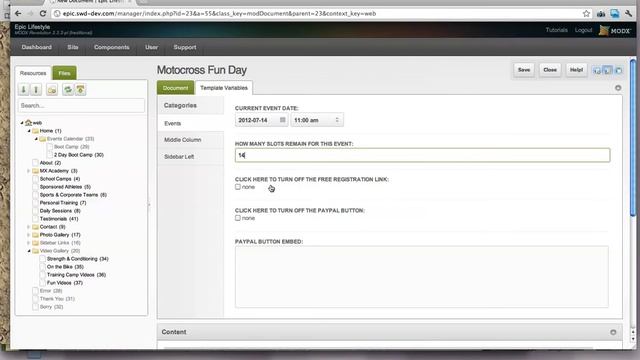Click the slots remaining input field
This screenshot has height=360, width=640.
click(x=422, y=155)
